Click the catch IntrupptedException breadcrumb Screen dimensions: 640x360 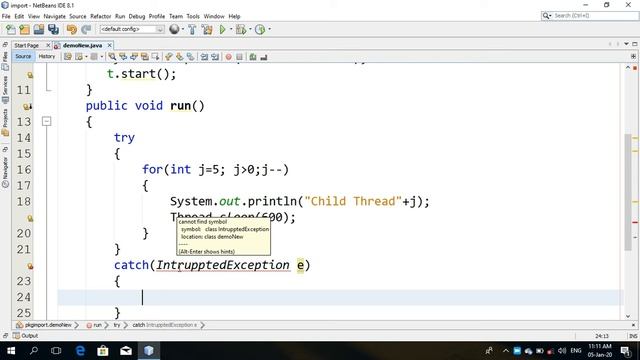coord(164,325)
